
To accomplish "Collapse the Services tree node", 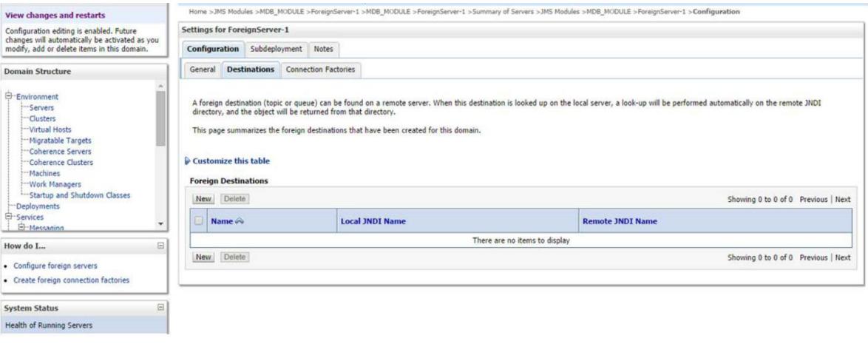I will pos(9,217).
